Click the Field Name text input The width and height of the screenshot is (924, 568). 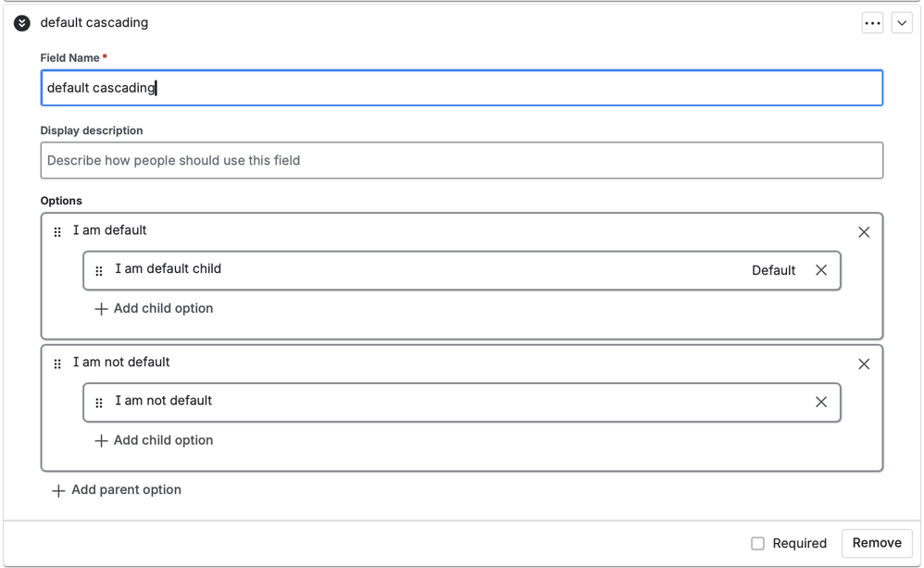click(x=461, y=88)
